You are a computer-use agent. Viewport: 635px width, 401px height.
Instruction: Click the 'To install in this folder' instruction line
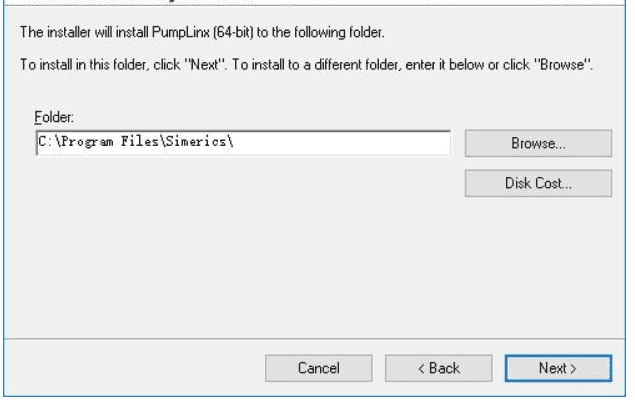point(306,64)
